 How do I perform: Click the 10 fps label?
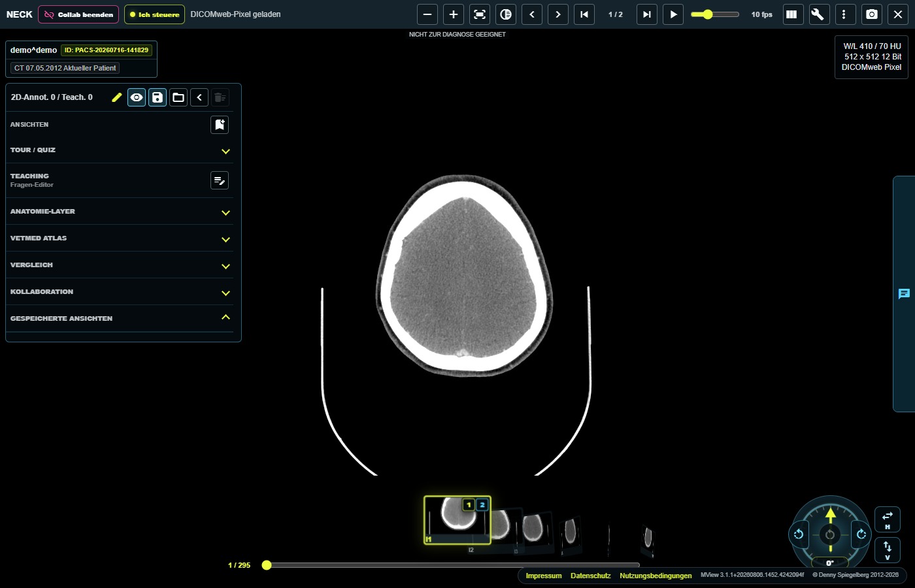click(761, 14)
